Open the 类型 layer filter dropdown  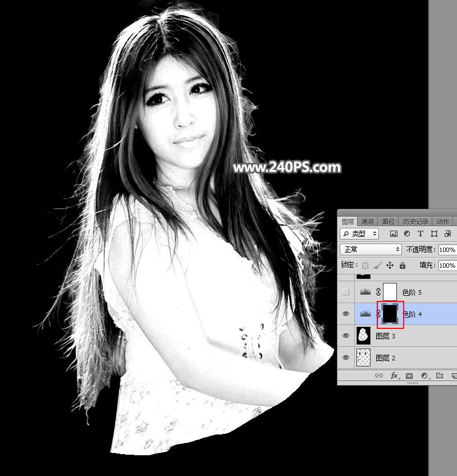359,234
